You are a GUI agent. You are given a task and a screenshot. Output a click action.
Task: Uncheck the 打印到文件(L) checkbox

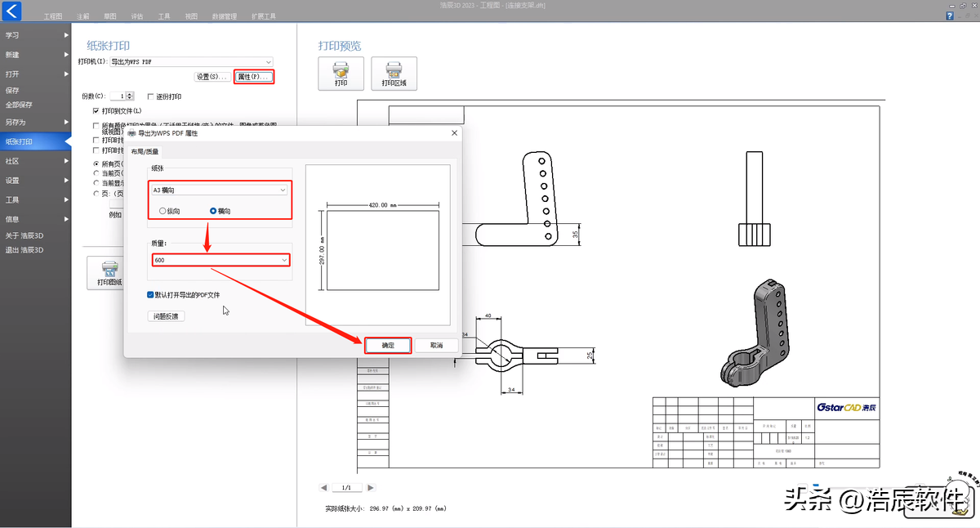pos(96,110)
